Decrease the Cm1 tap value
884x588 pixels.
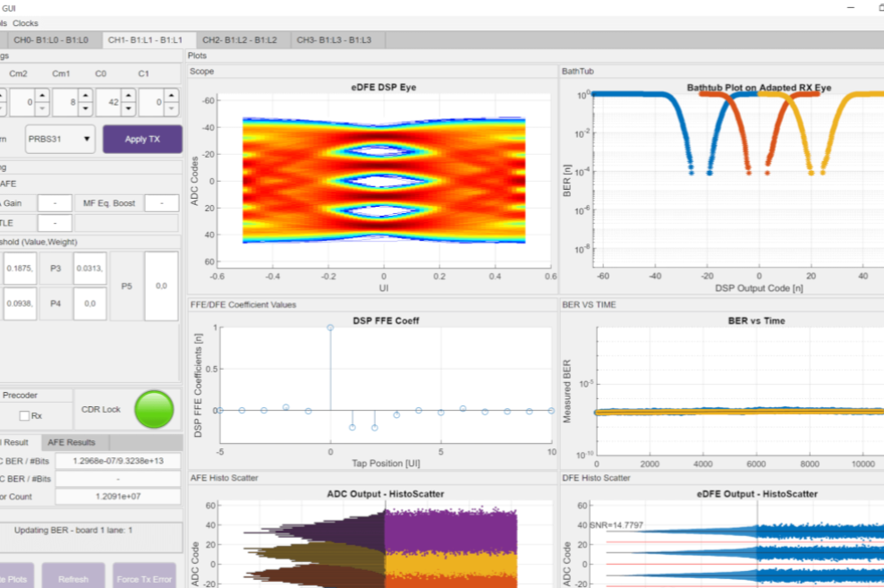[x=85, y=109]
